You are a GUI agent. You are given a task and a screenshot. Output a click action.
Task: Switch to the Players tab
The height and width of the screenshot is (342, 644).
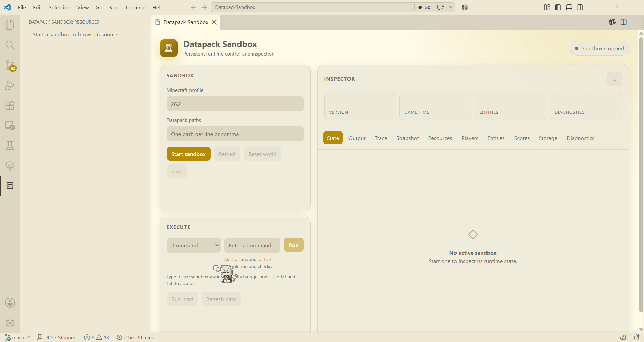tap(470, 138)
